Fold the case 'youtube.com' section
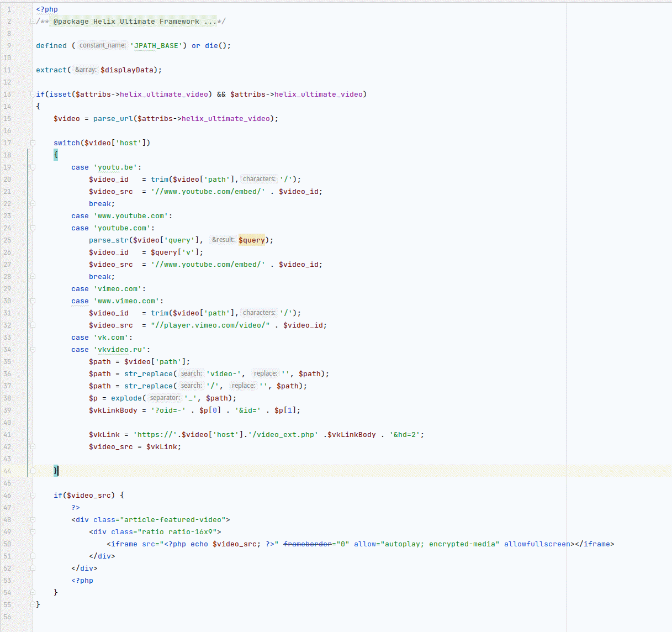 pyautogui.click(x=33, y=228)
